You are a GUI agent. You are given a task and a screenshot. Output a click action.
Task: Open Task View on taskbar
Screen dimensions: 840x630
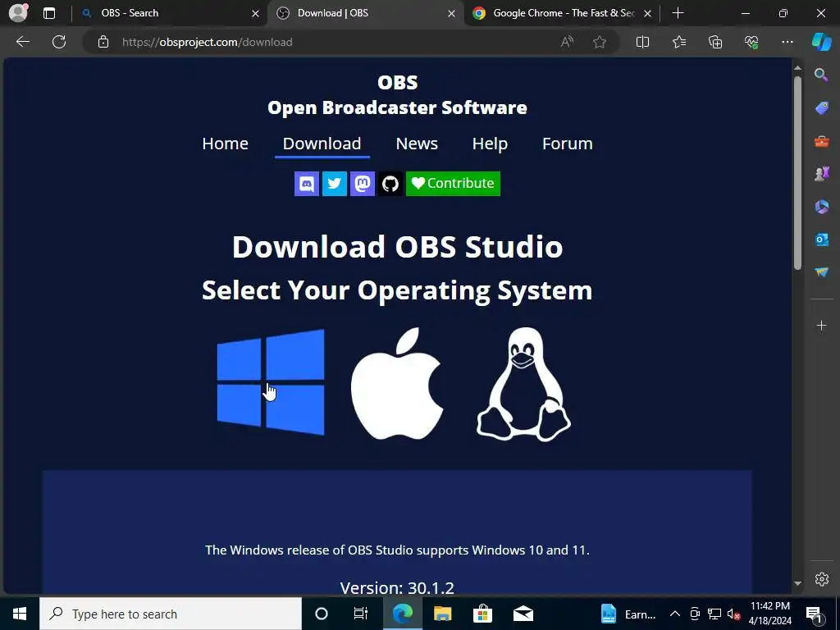(x=361, y=614)
